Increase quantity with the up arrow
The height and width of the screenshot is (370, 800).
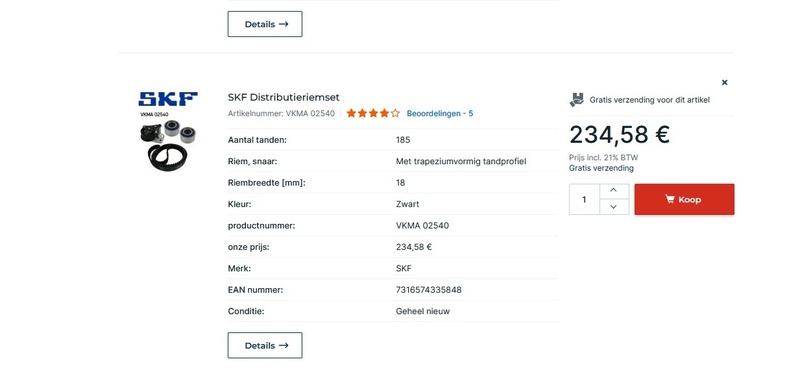coord(614,191)
